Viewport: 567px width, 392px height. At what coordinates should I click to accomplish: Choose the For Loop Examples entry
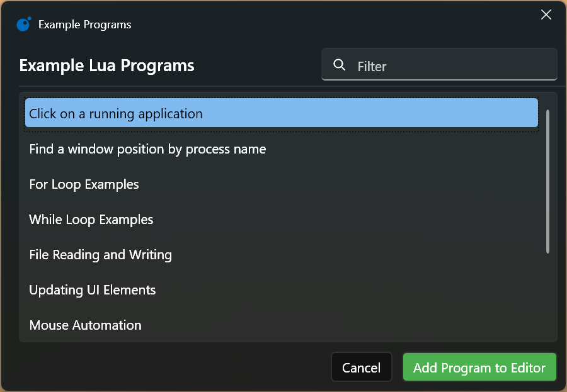[282, 184]
